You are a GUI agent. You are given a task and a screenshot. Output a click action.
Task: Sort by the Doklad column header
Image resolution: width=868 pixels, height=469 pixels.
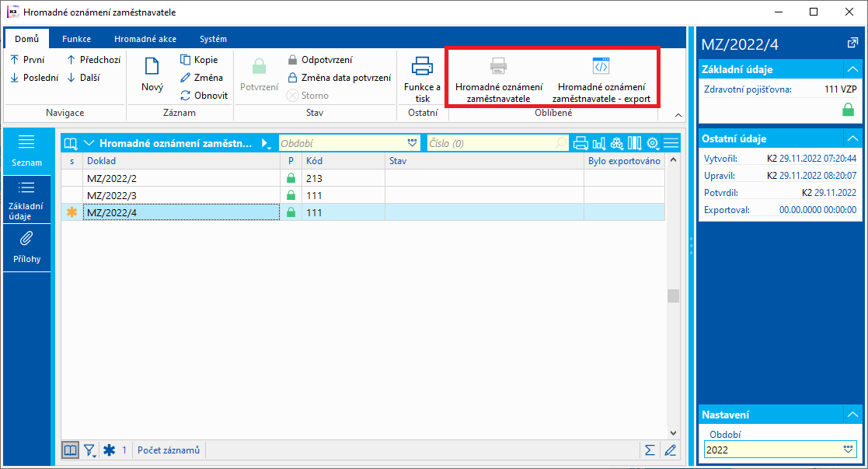pos(182,161)
